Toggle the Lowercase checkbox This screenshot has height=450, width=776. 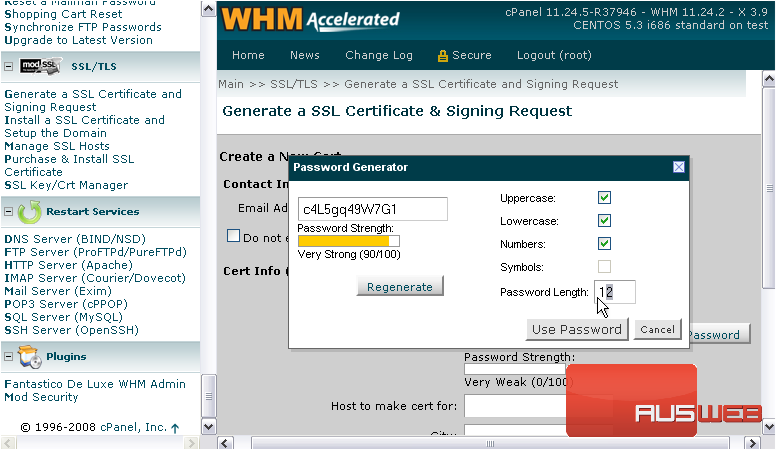click(x=604, y=220)
